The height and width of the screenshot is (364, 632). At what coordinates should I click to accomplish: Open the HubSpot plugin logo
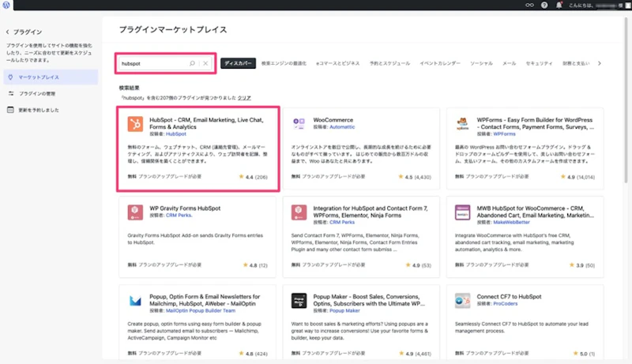click(x=135, y=124)
